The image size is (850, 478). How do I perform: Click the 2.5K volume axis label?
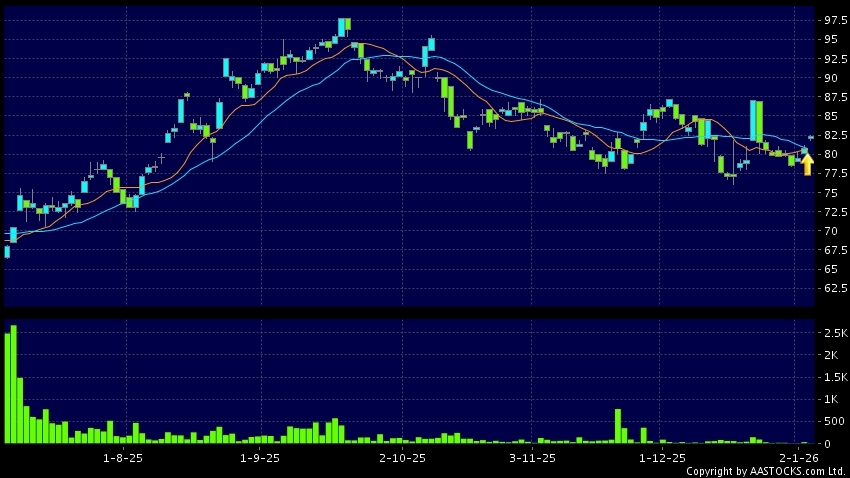[834, 332]
